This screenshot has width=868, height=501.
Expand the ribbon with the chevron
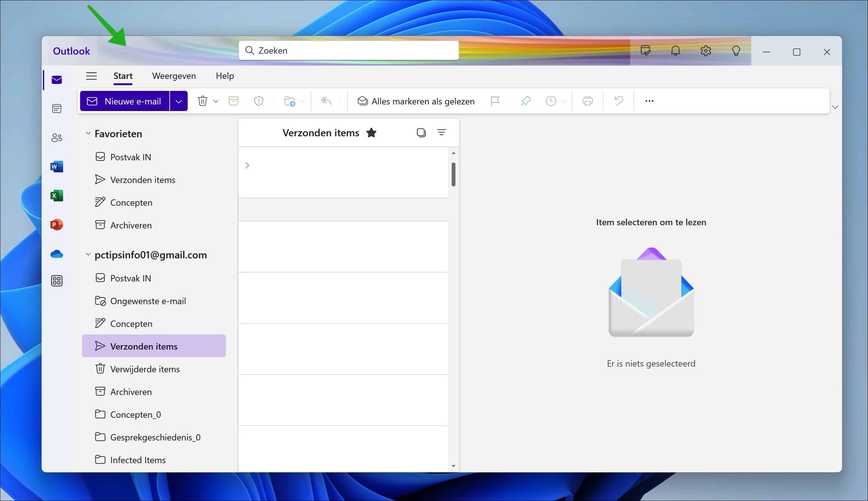coord(835,107)
